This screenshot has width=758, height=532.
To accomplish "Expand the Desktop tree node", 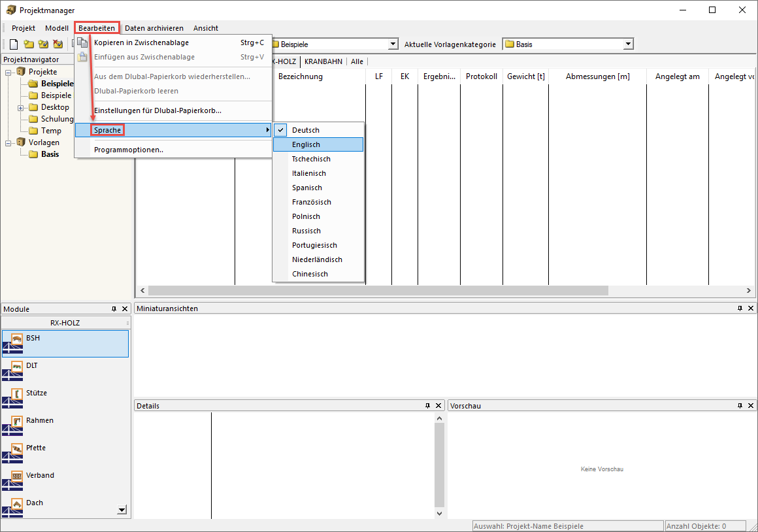I will tap(21, 108).
